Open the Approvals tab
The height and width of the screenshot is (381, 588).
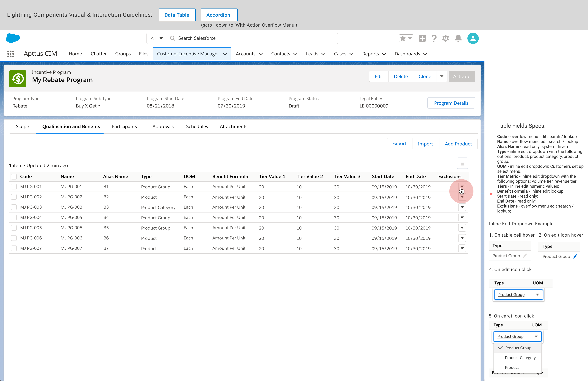coord(163,126)
